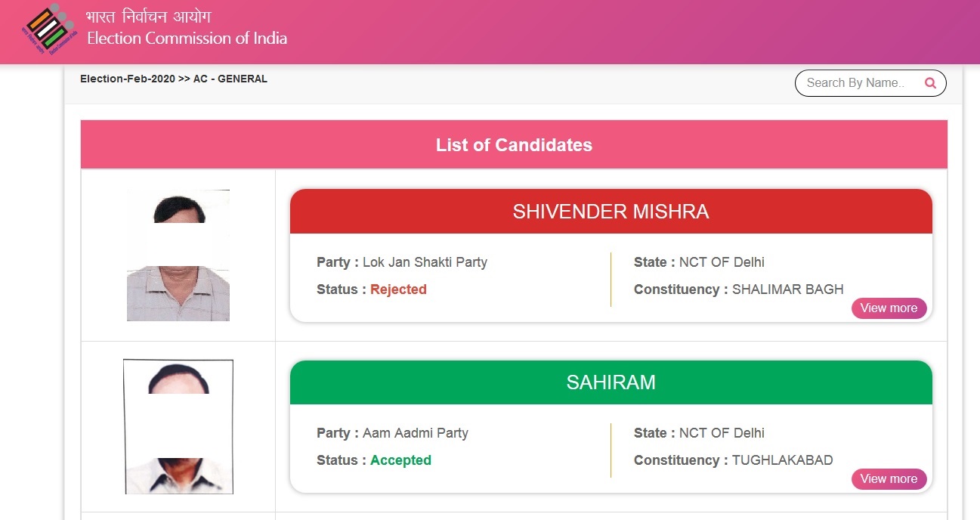980x520 pixels.
Task: Click the Hindi title भारत निर्वाचन आयोग
Action: [x=149, y=17]
